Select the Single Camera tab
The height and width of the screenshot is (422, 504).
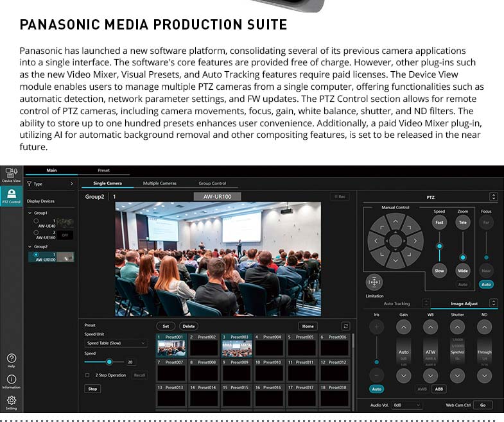pyautogui.click(x=107, y=183)
